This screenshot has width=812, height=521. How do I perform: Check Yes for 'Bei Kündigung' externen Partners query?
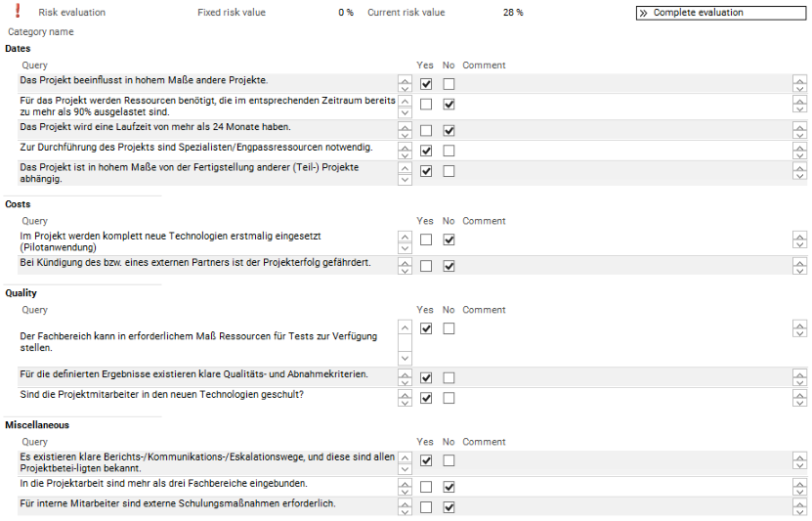426,266
